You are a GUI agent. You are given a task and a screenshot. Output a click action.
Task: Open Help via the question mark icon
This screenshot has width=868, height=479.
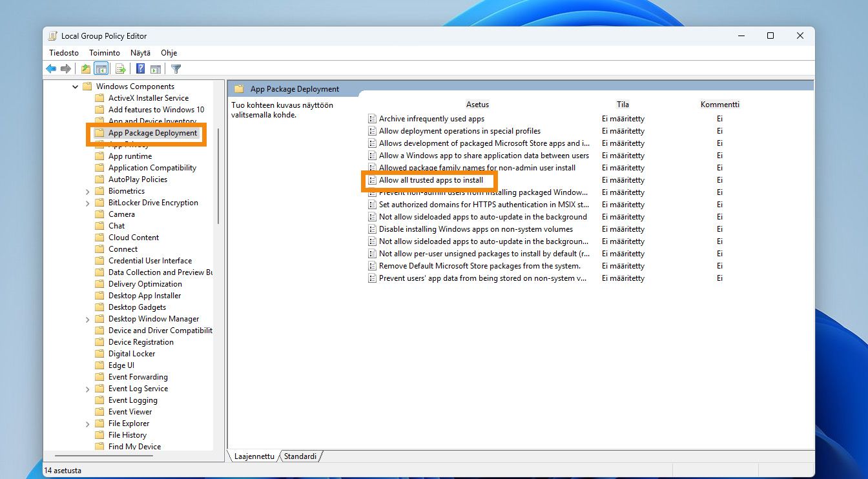[x=140, y=69]
